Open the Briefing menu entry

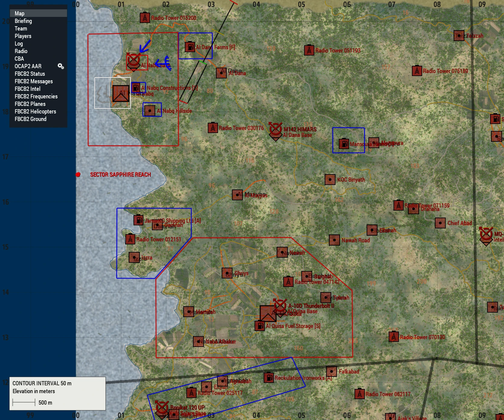tap(23, 21)
